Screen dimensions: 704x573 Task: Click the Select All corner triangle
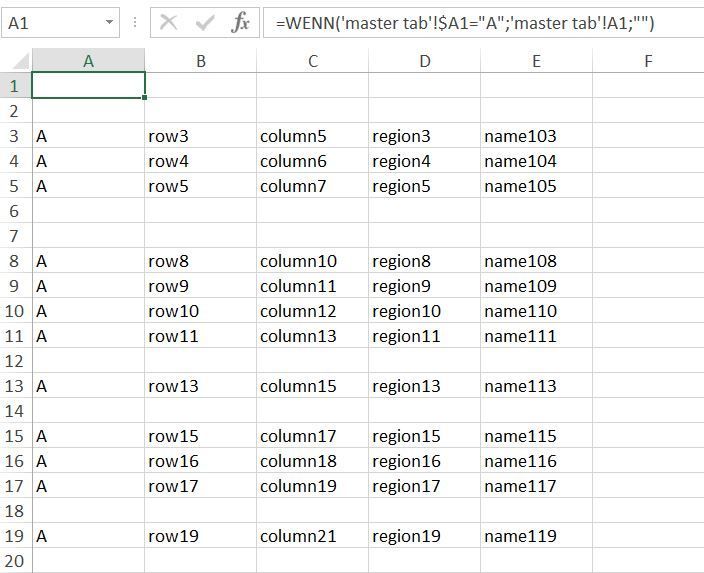tap(20, 61)
